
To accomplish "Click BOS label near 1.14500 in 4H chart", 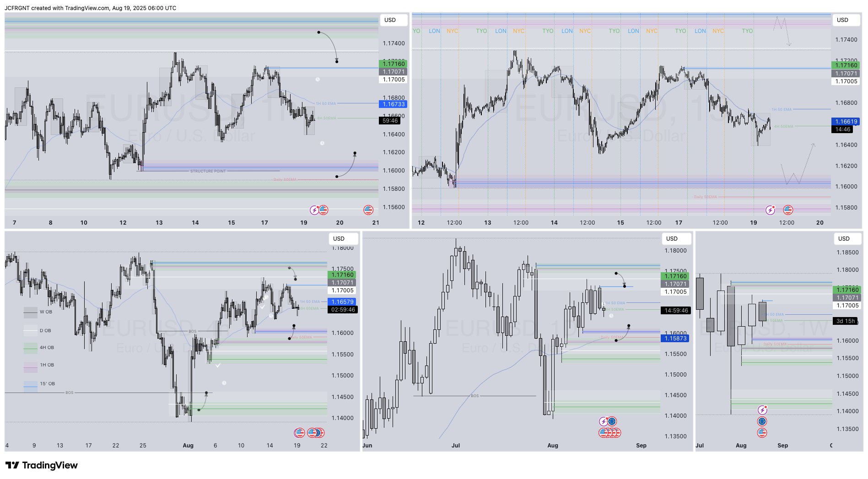I will click(69, 393).
